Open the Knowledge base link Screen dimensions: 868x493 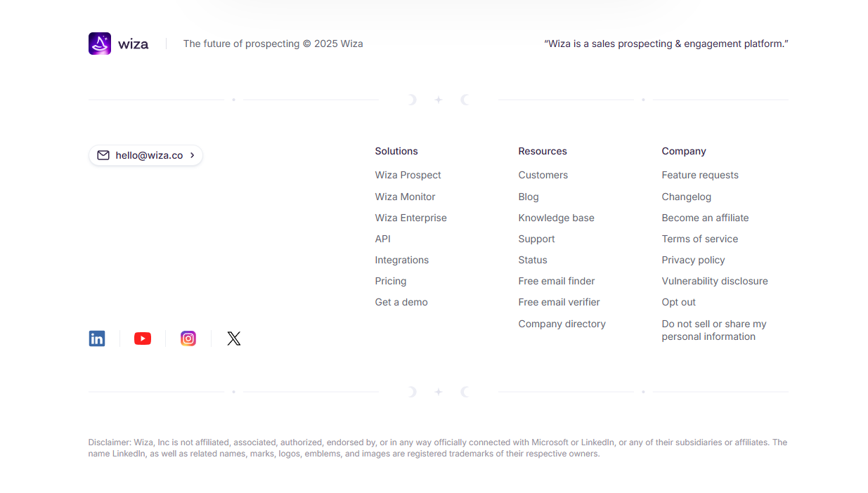click(x=556, y=218)
